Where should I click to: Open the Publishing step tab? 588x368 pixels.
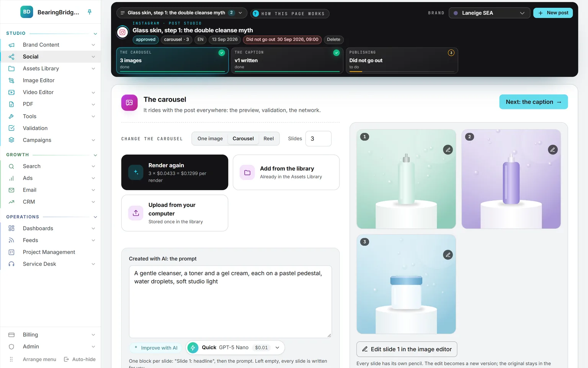tap(402, 60)
